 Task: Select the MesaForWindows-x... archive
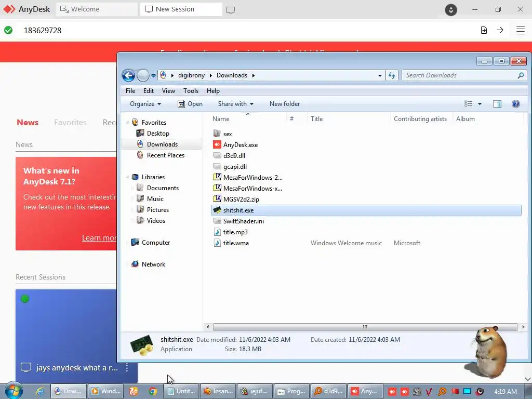pyautogui.click(x=253, y=188)
